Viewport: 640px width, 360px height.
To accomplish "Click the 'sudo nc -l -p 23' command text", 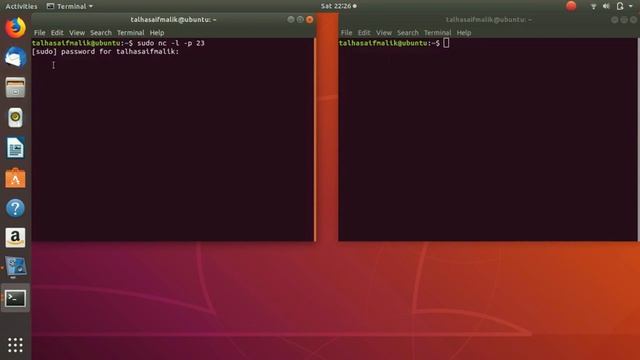I will (x=171, y=43).
